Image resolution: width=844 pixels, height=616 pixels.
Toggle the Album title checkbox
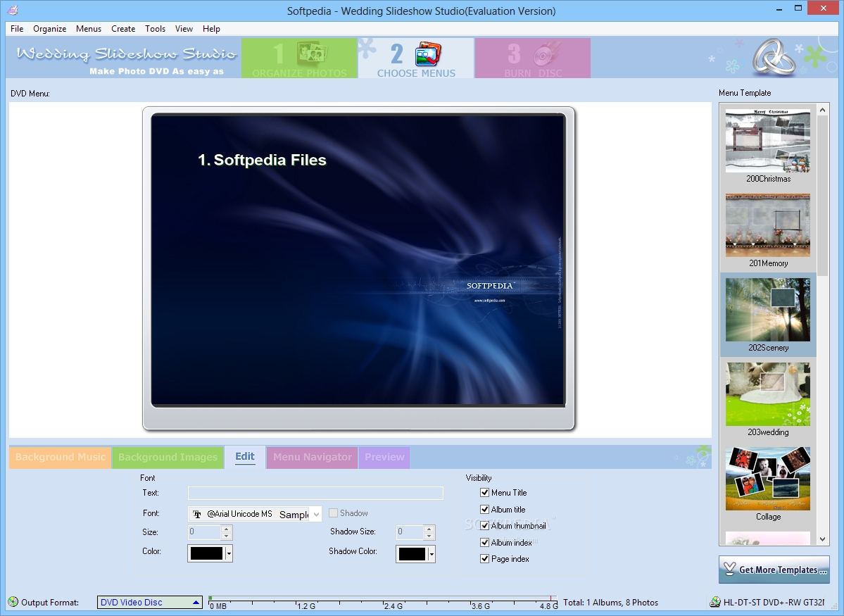click(484, 509)
